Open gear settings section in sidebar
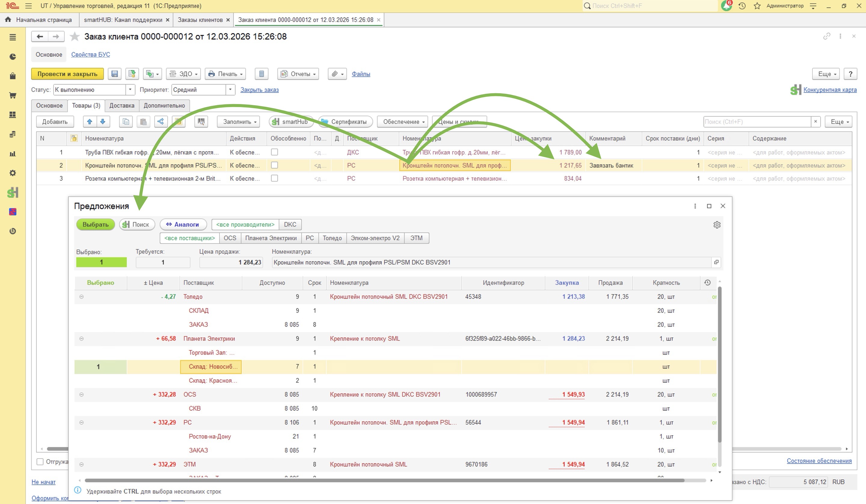866x504 pixels. coord(13,173)
